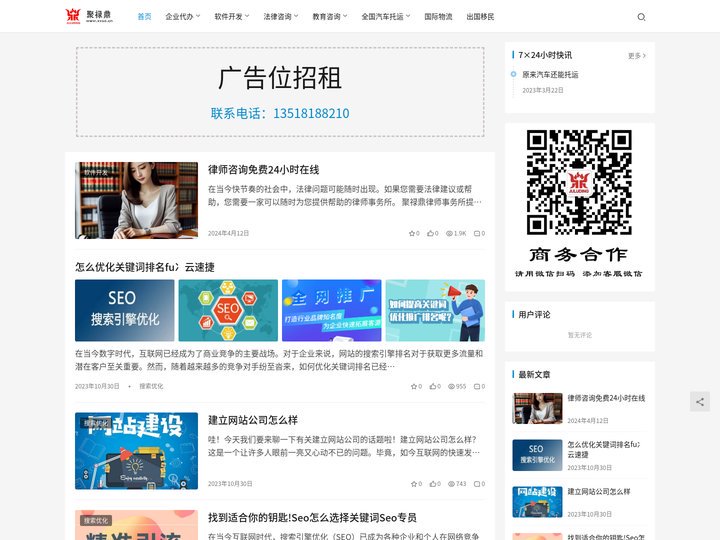Click date text 2024年4月12日 in main list
Viewport: 720px width, 540px height.
[228, 233]
